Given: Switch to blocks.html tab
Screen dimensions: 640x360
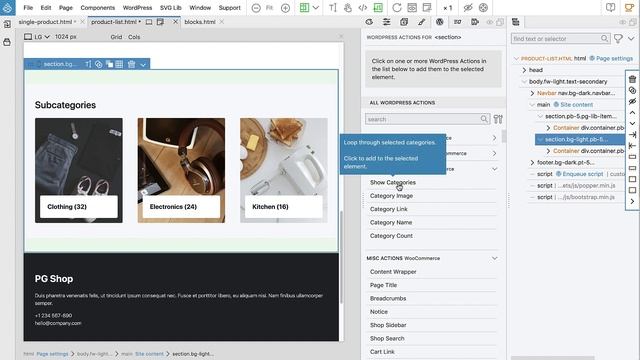Looking at the screenshot, I should pos(200,22).
